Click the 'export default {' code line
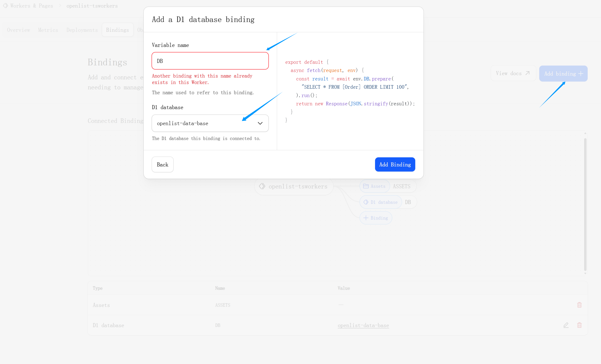601x364 pixels. [307, 62]
